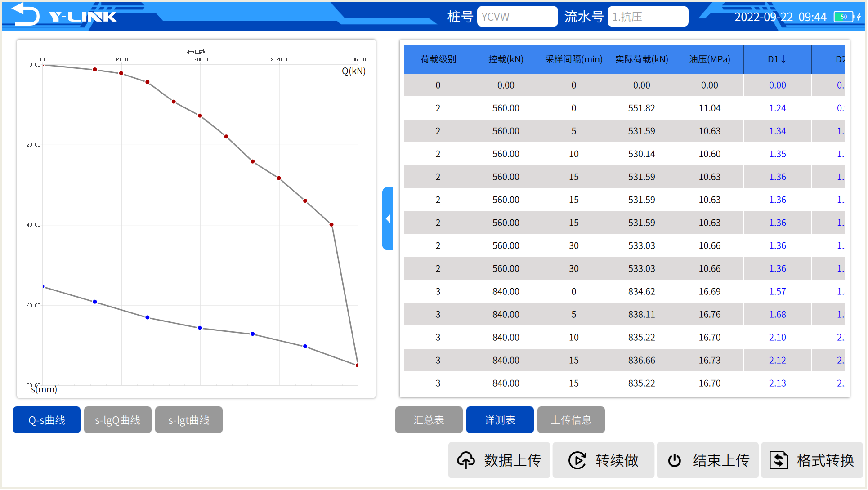Click the D1 sort arrow header

pos(777,59)
